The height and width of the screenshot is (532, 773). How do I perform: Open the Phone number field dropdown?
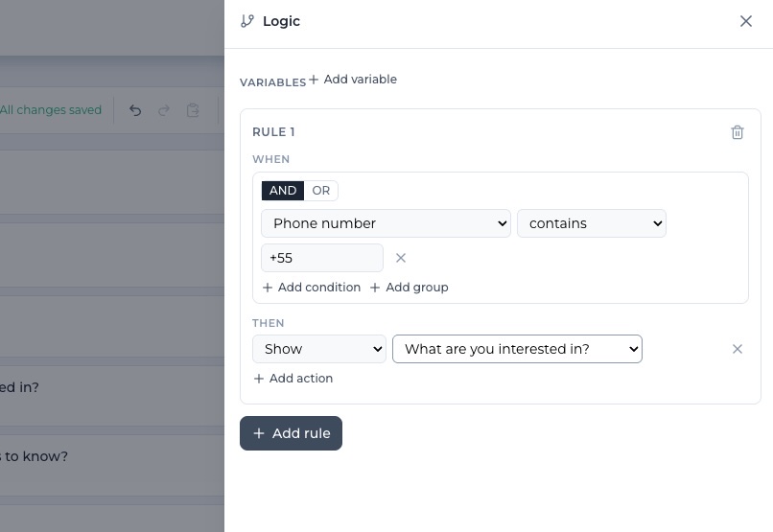click(x=386, y=223)
